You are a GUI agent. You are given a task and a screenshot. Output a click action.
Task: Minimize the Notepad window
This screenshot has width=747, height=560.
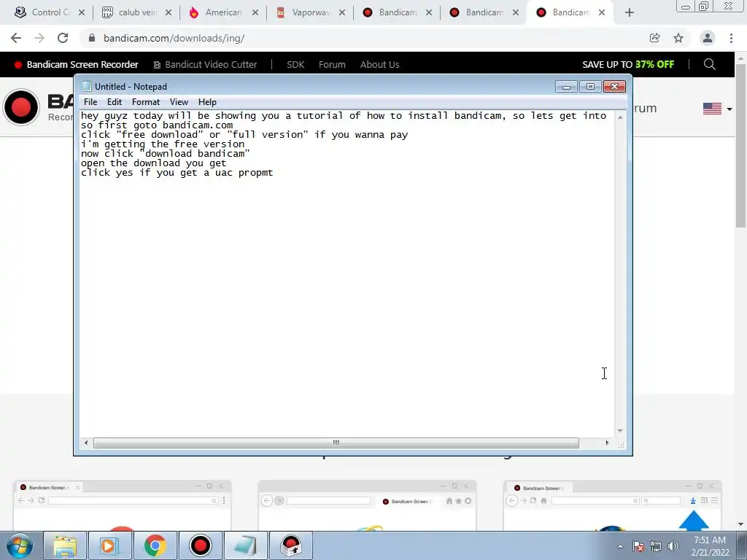(x=566, y=87)
